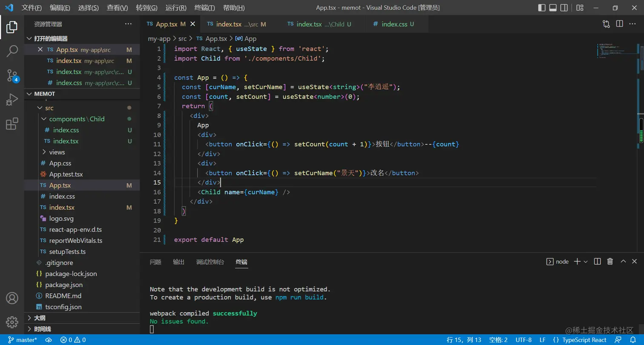Viewport: 644px width, 345px height.
Task: Open logo.svg in file tree
Action: tap(82, 219)
